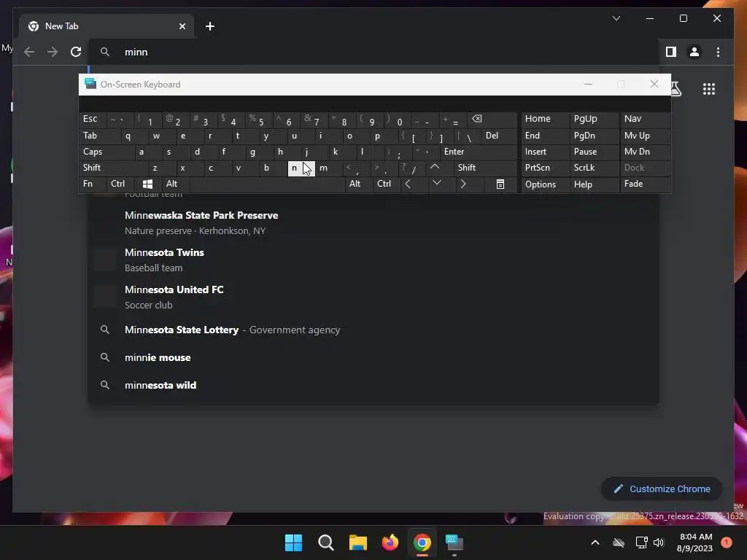The width and height of the screenshot is (747, 560).
Task: Toggle the Nav key on keyboard
Action: click(x=646, y=119)
